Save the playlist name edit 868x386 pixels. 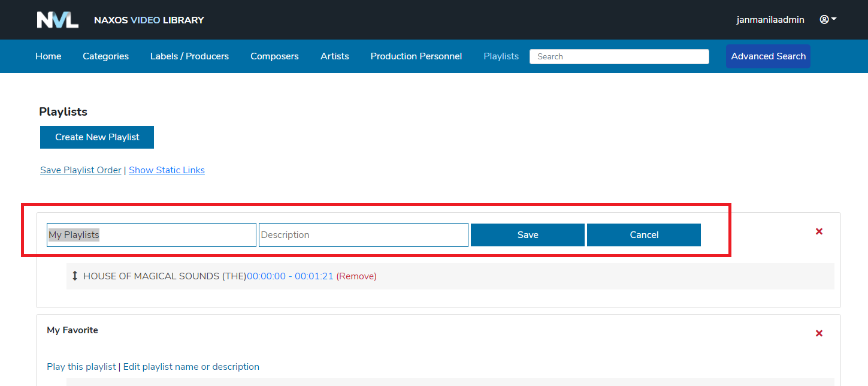click(x=527, y=235)
